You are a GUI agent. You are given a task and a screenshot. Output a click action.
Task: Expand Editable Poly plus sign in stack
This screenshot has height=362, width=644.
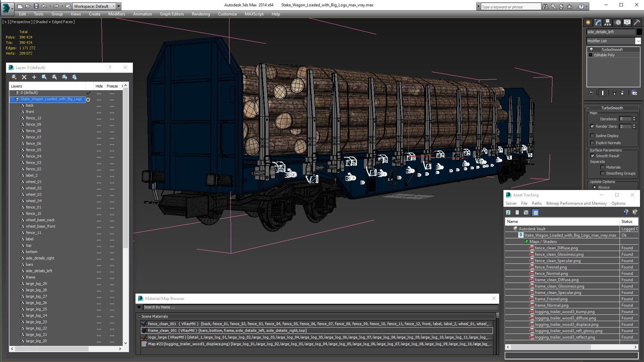[x=591, y=55]
